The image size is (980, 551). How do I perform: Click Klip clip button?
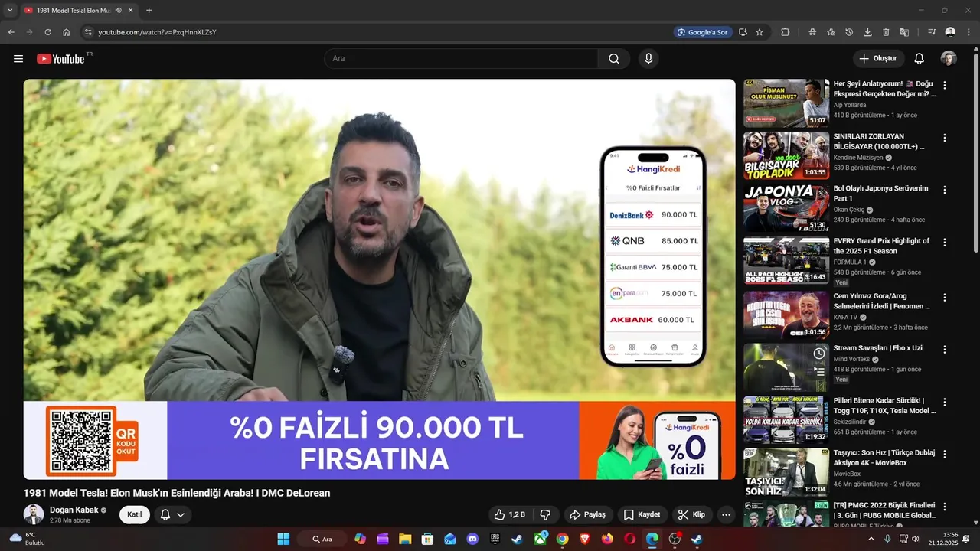[x=691, y=515]
